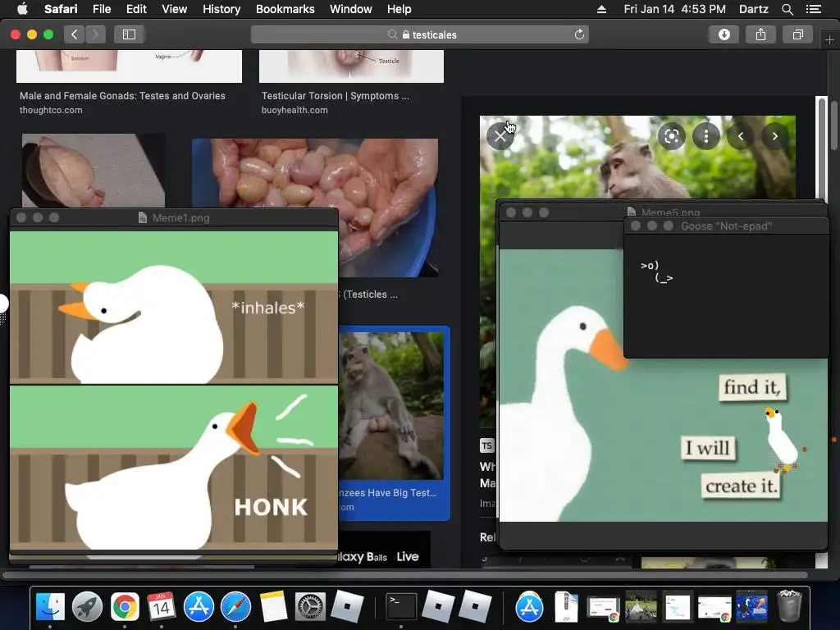Open the three-dot menu on the image preview
Image resolution: width=840 pixels, height=630 pixels.
click(706, 136)
